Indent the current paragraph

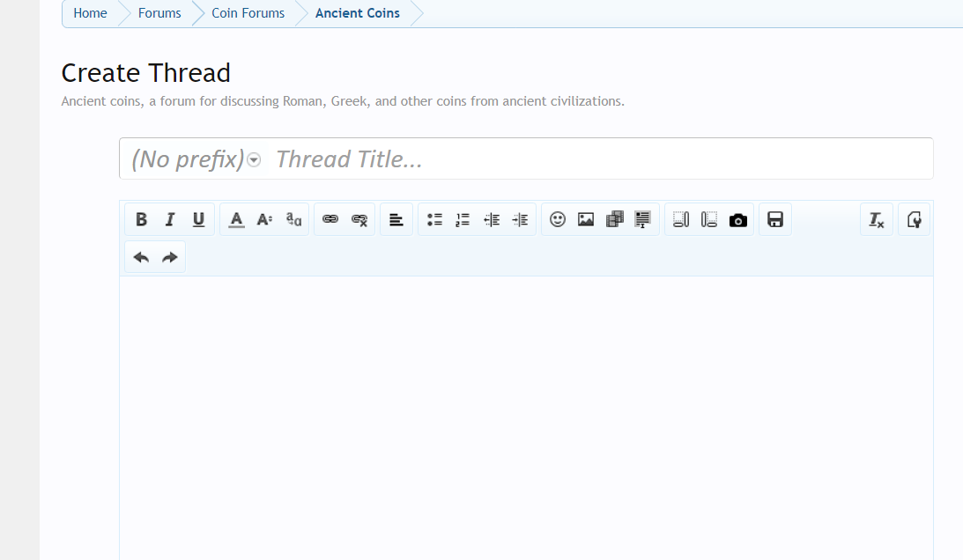point(520,220)
